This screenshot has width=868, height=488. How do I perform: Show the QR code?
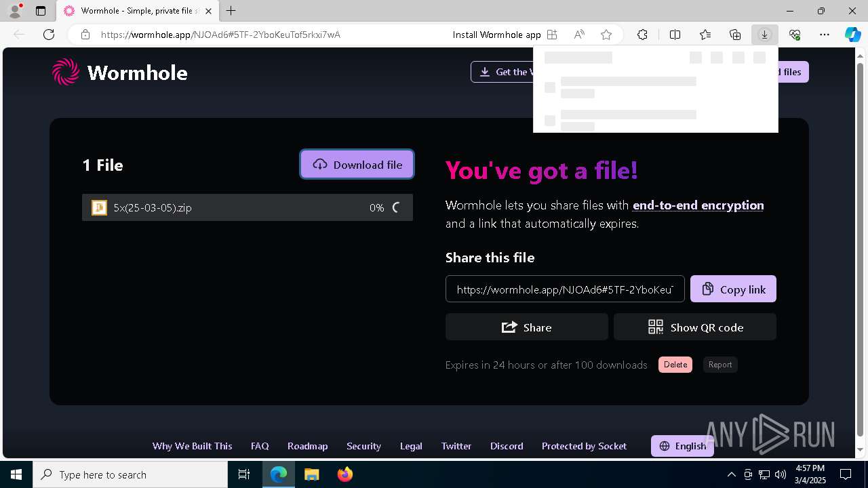coord(695,327)
